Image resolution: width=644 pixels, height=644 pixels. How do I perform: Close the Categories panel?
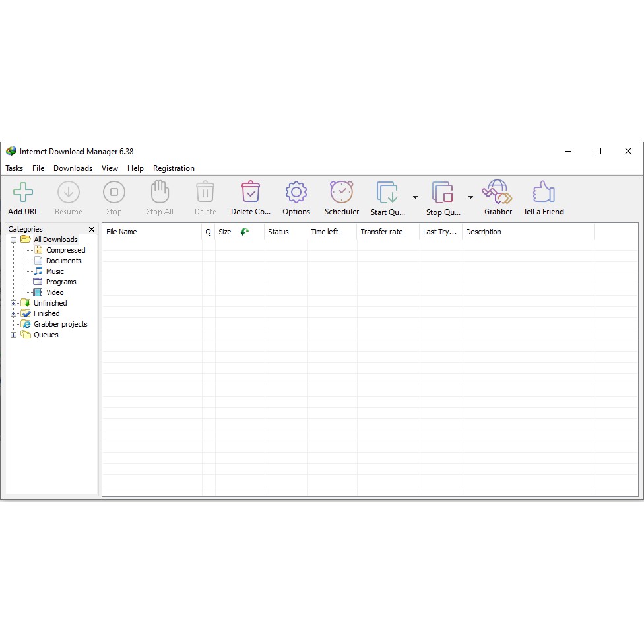coord(92,229)
